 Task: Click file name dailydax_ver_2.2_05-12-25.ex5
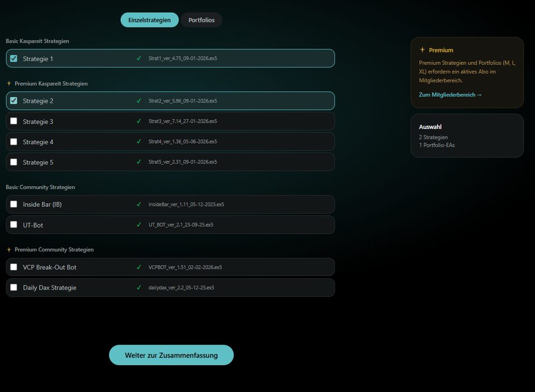point(181,288)
